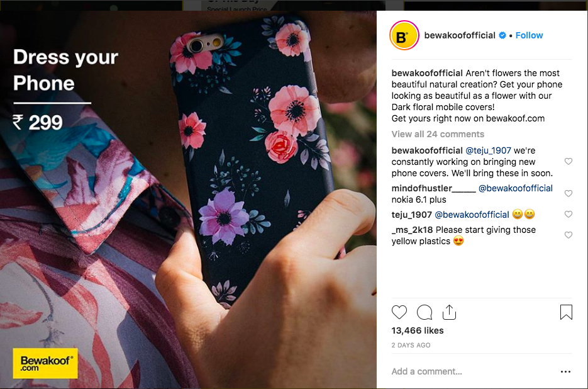Like _ms_2k18's yellow plastics comment

(569, 235)
